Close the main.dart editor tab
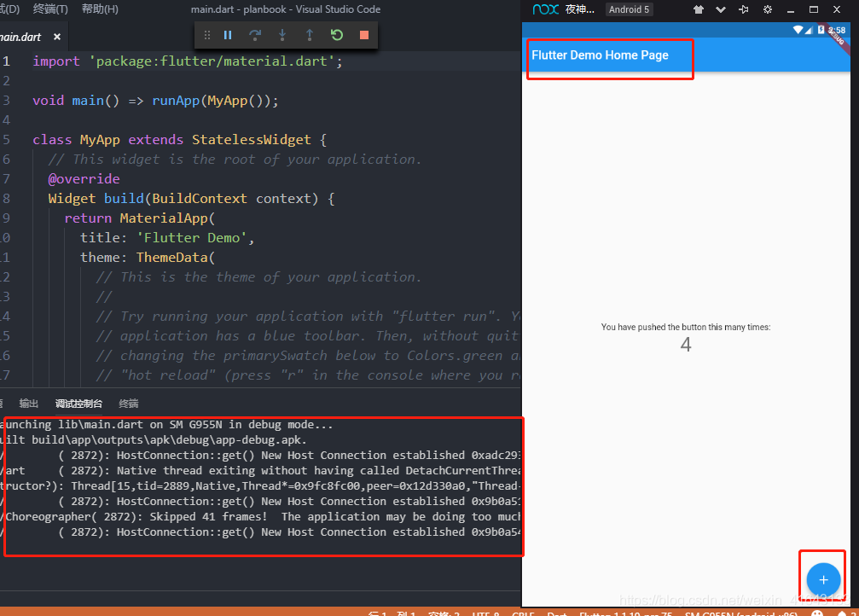The height and width of the screenshot is (616, 859). (x=57, y=37)
